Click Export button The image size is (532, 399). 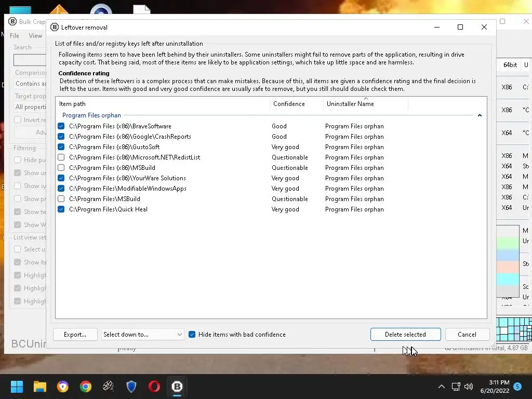pyautogui.click(x=75, y=335)
